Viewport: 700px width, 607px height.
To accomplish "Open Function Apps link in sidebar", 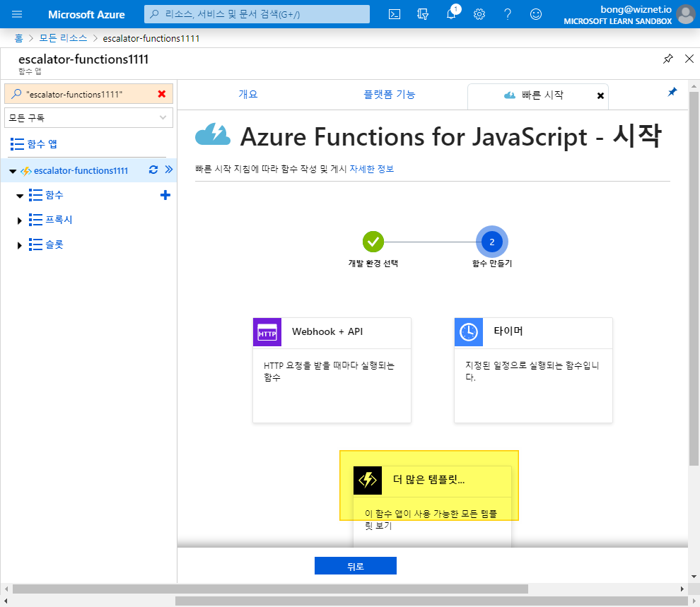I will 42,144.
